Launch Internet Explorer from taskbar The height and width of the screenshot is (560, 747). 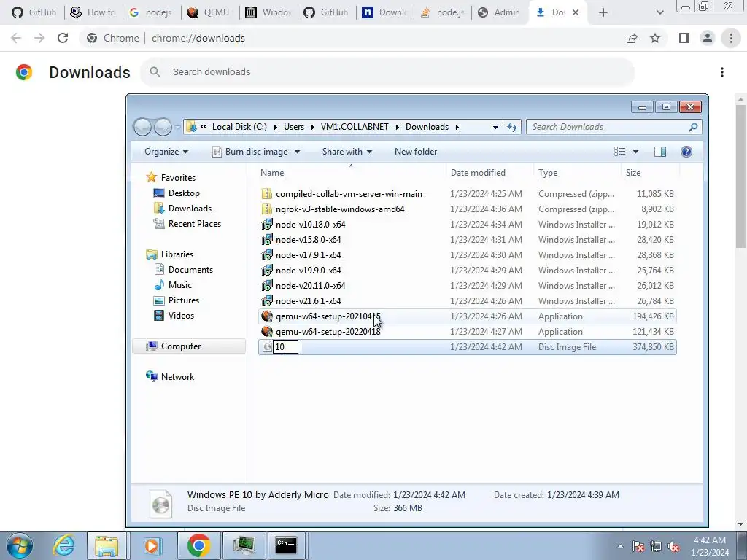click(x=64, y=545)
